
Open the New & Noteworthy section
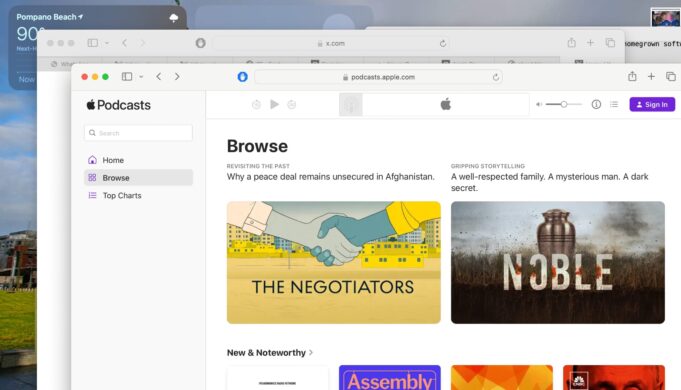click(266, 353)
